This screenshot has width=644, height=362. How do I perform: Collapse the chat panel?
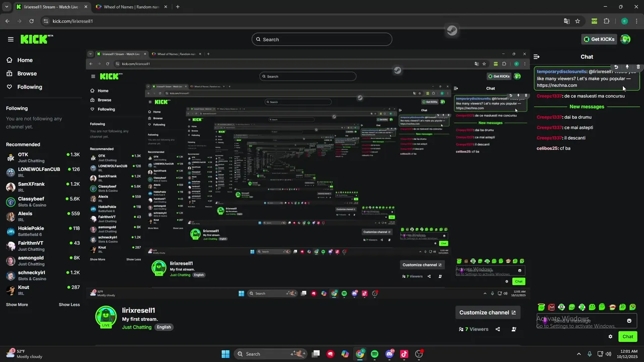(537, 57)
